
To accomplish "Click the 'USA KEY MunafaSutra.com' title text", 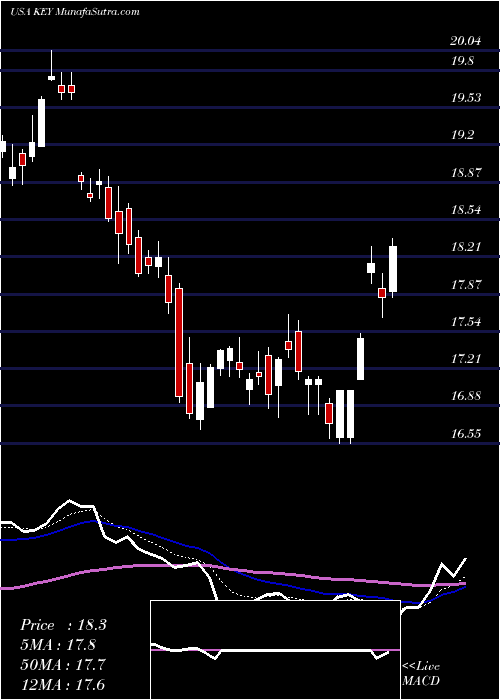I will tap(75, 12).
